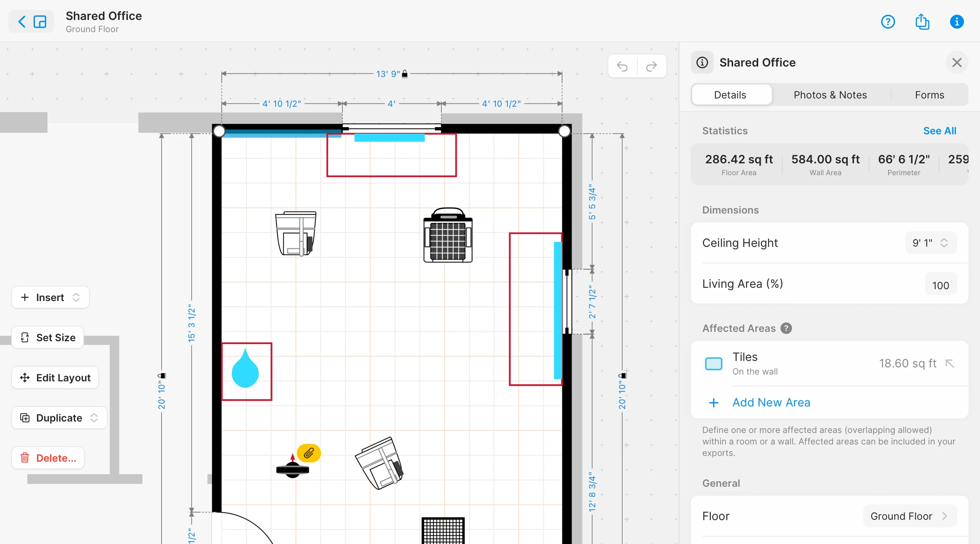
Task: Click the back arrow to floor view
Action: point(22,22)
